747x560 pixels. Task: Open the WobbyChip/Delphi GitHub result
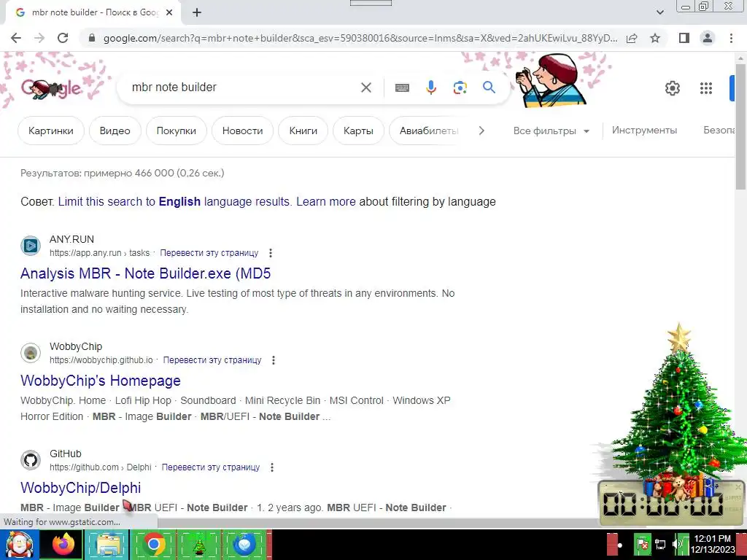80,488
